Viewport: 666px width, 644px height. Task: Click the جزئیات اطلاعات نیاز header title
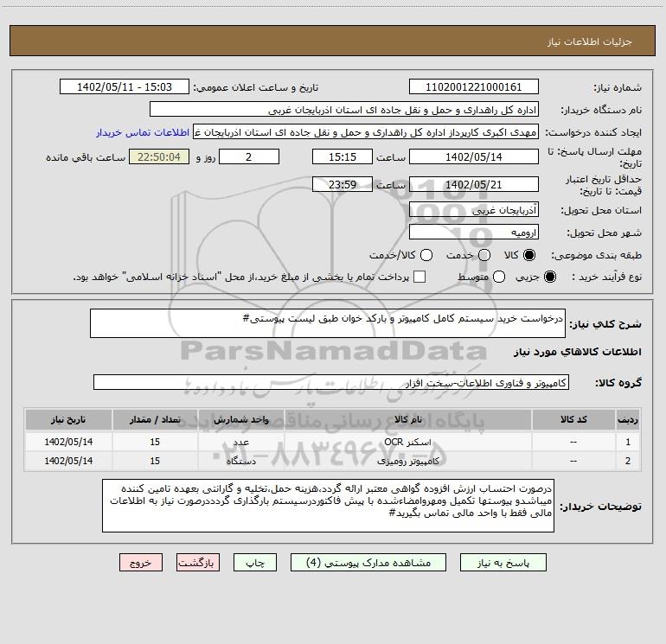click(x=590, y=41)
